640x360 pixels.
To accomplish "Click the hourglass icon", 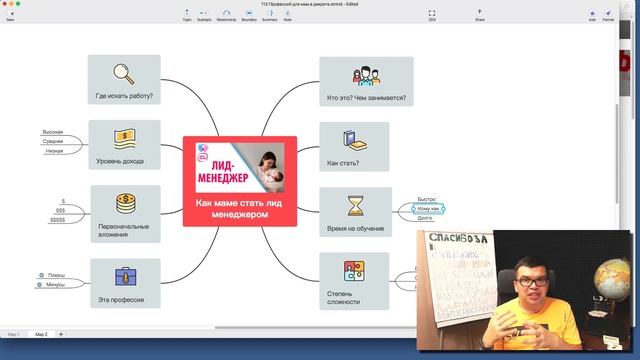I will click(x=356, y=205).
